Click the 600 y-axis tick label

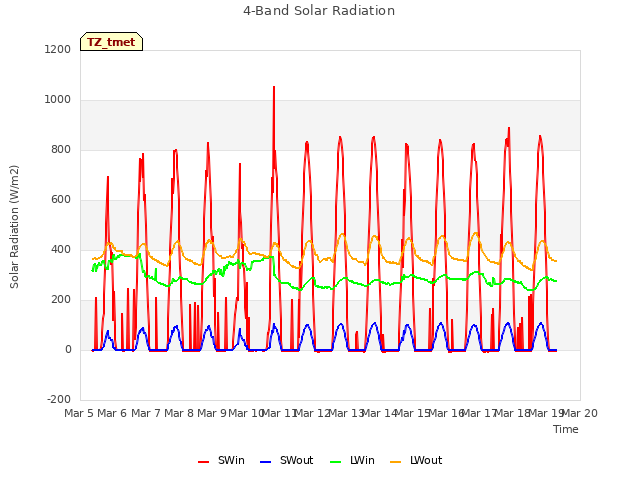[61, 200]
